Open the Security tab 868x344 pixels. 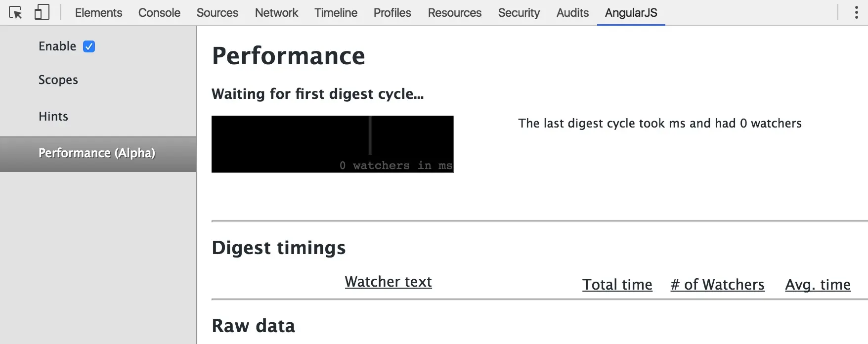point(519,12)
